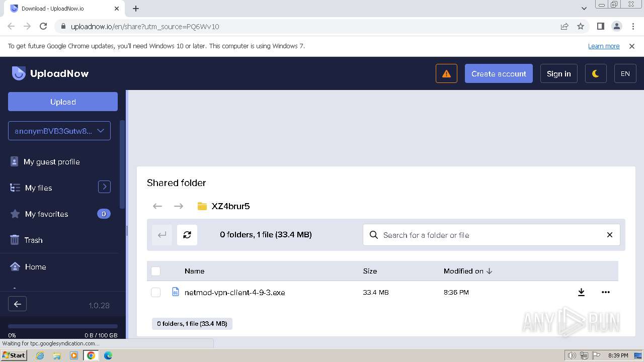Open a new browser tab

point(136,9)
